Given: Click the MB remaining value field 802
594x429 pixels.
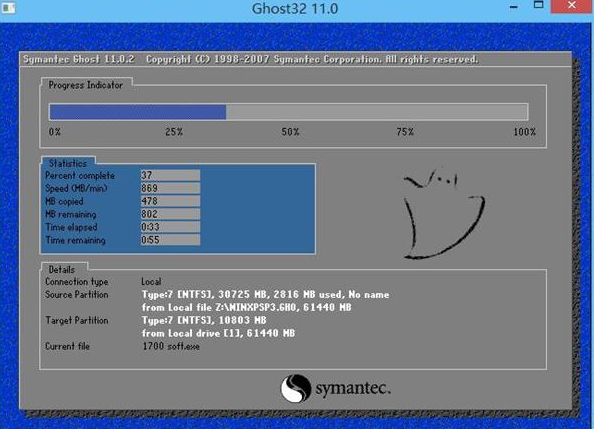Looking at the screenshot, I should (x=170, y=214).
